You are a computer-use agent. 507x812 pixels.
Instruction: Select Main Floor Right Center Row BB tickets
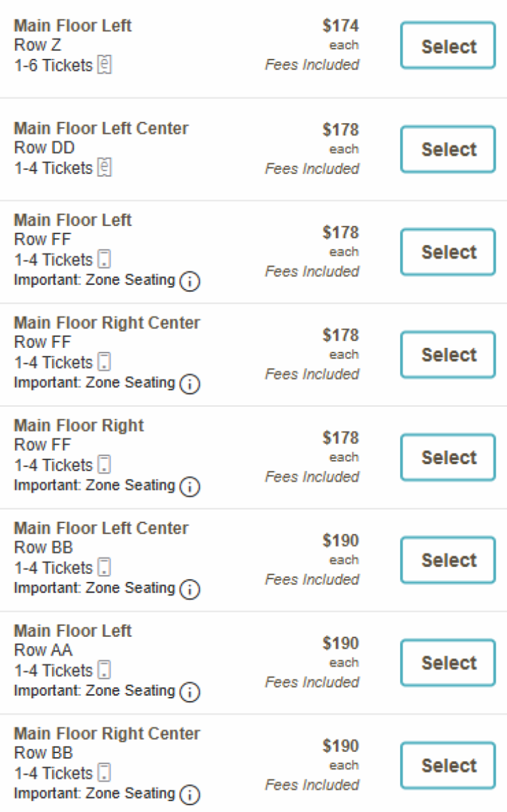(x=448, y=765)
